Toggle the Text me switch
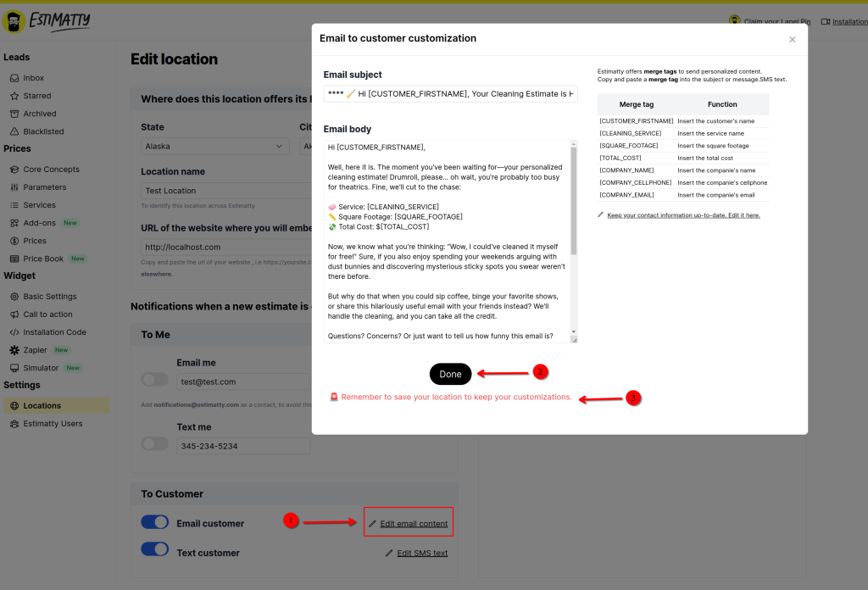Image resolution: width=868 pixels, height=590 pixels. (155, 444)
